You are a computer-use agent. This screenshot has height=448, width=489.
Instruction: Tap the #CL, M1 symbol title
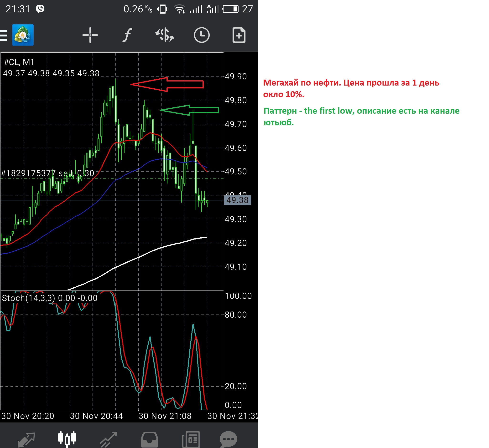click(x=19, y=62)
